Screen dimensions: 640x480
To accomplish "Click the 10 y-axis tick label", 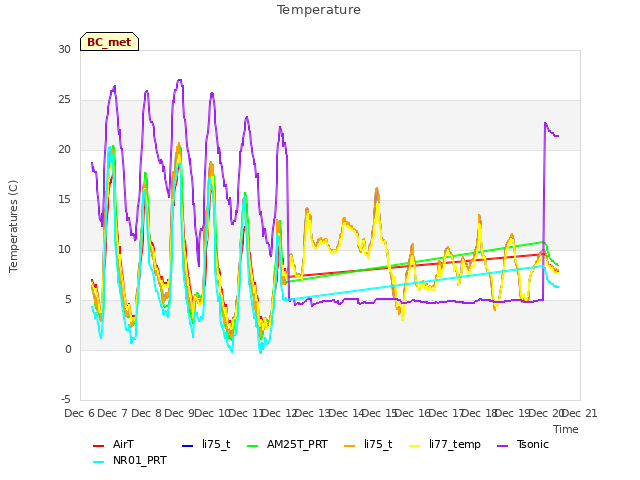I will click(64, 250).
